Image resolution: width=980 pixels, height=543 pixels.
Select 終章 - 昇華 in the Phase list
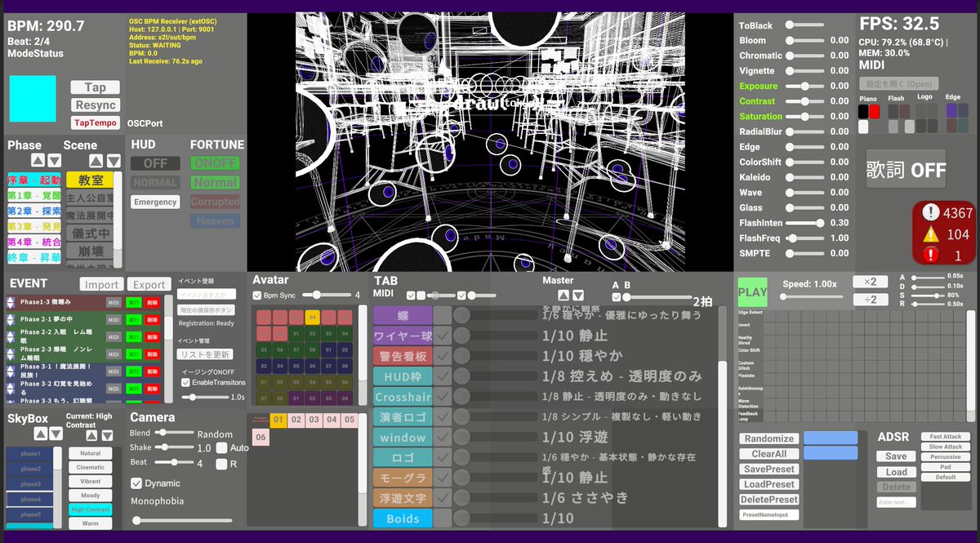34,256
